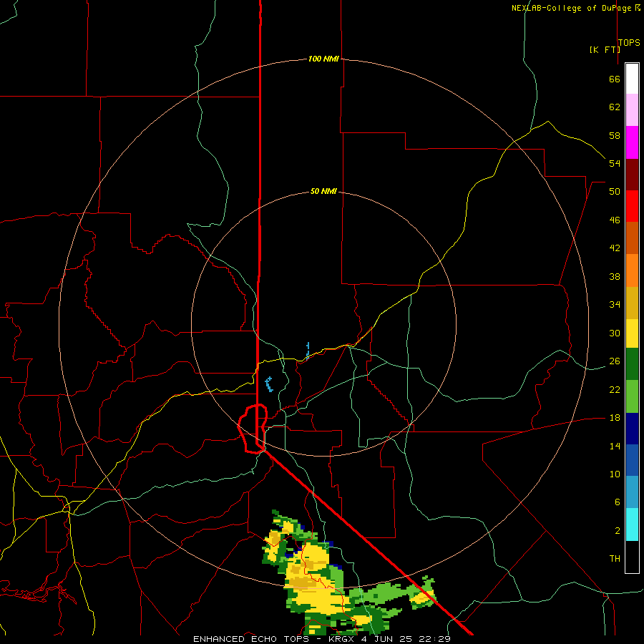Viewport: 644px width, 644px height.
Task: Click the isolated echo cell on the thick diagonal red line
Action: click(x=422, y=592)
